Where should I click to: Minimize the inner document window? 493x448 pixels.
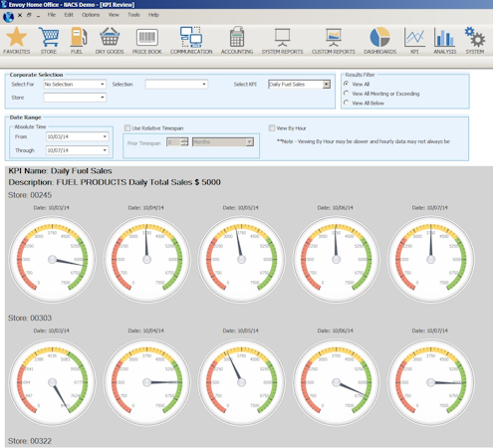pos(38,16)
